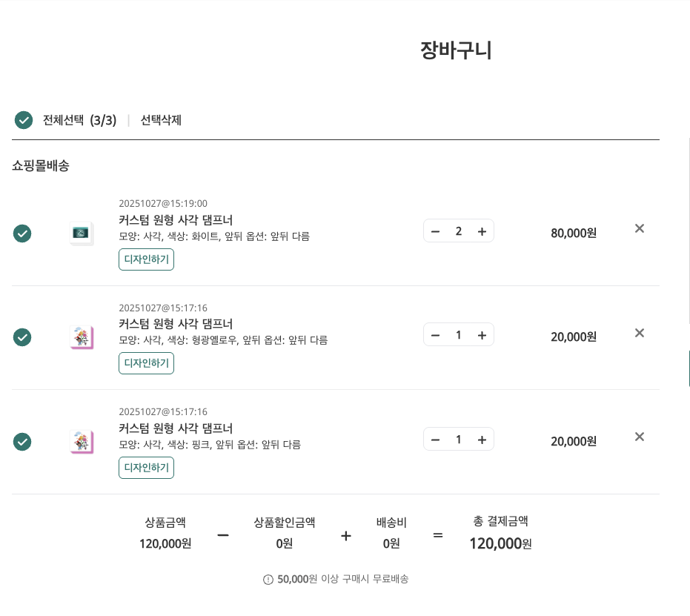Decrease quantity of the 화이트 damper
690x616 pixels.
[436, 231]
